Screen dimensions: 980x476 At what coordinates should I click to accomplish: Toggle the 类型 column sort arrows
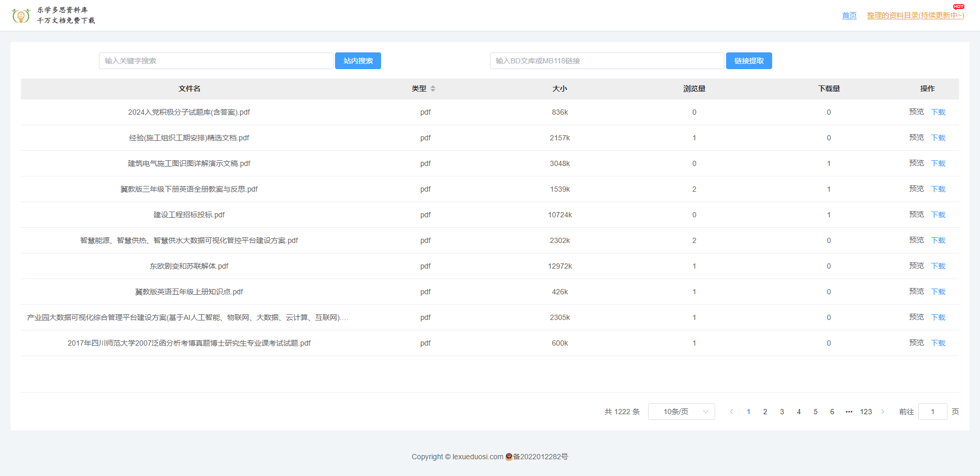[433, 88]
